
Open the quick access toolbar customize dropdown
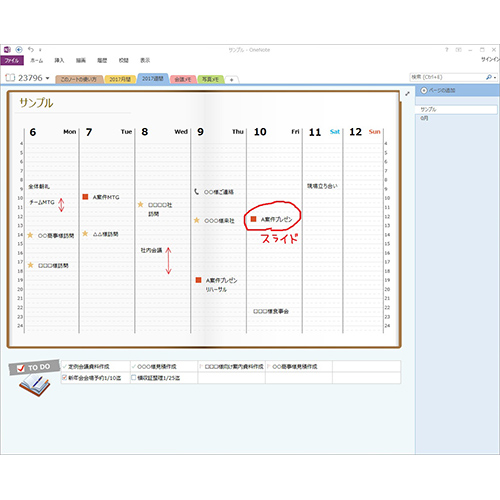point(40,50)
